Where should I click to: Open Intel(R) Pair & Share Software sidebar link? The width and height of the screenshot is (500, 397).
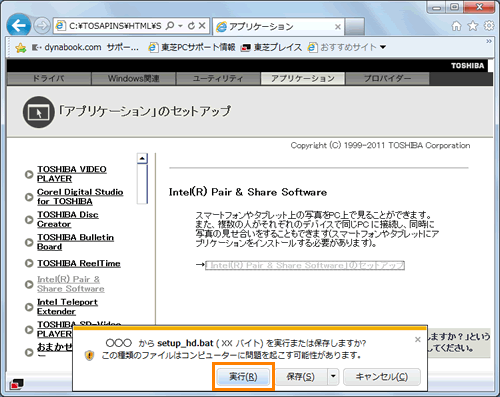click(x=71, y=284)
